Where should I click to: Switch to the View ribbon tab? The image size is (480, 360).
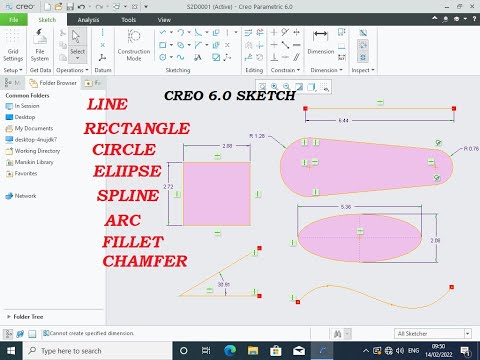coord(164,20)
